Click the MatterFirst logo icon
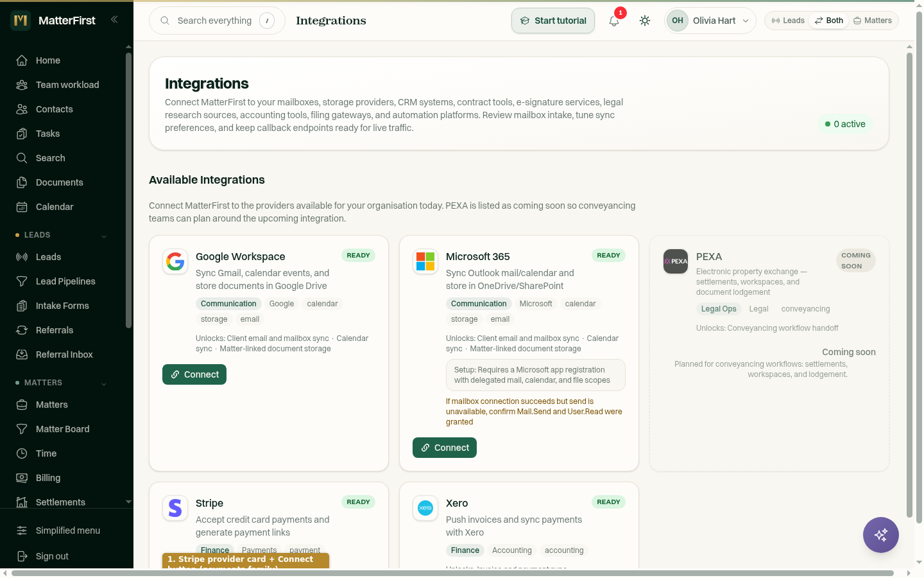This screenshot has height=578, width=924. coord(21,21)
